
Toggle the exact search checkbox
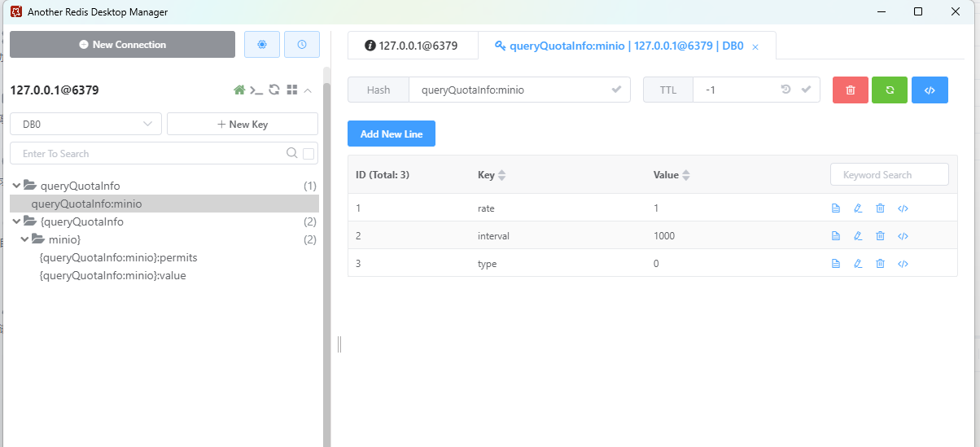tap(308, 154)
